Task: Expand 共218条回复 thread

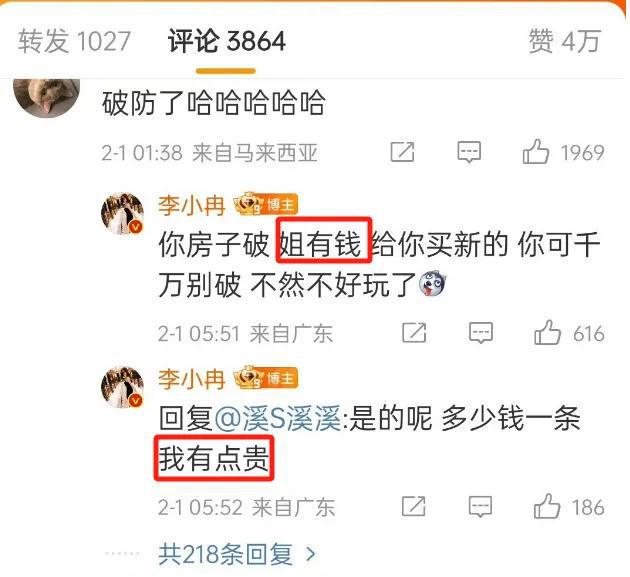Action: (x=237, y=554)
